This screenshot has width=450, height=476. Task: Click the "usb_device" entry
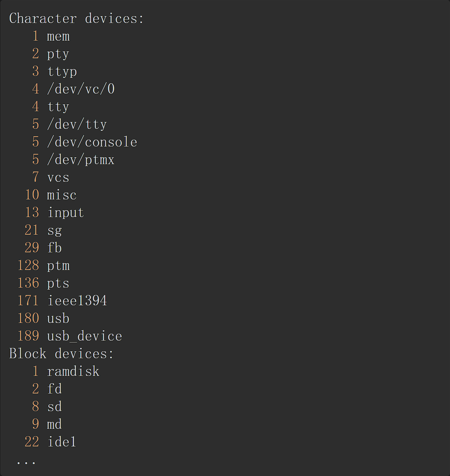coord(84,336)
